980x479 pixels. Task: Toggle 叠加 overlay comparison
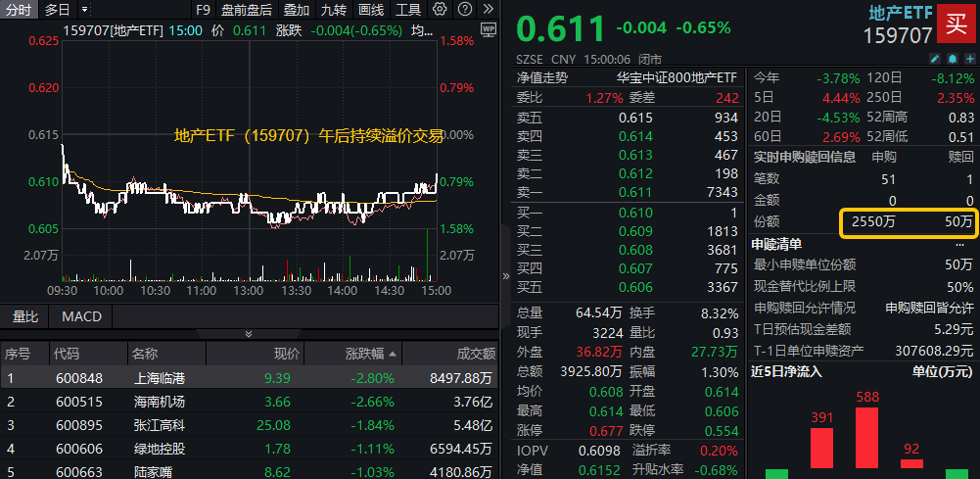click(x=297, y=10)
